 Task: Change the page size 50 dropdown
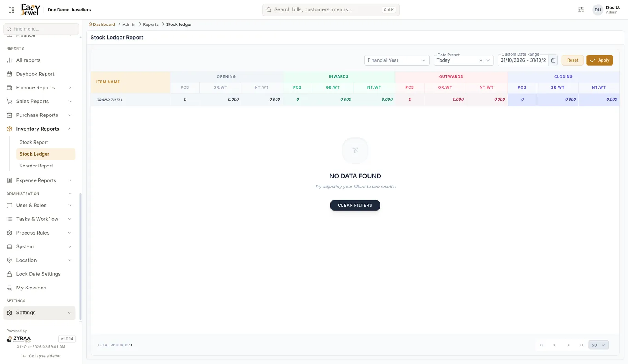tap(599, 345)
